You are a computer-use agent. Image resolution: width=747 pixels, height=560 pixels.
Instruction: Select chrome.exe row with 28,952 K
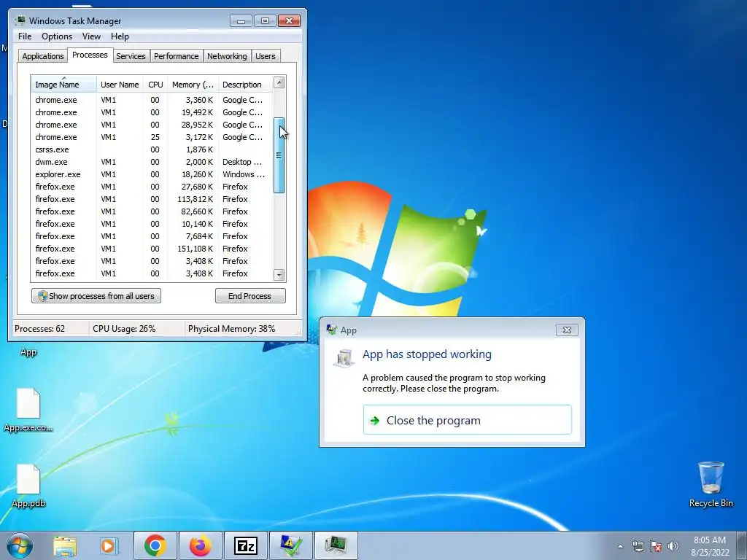point(152,125)
